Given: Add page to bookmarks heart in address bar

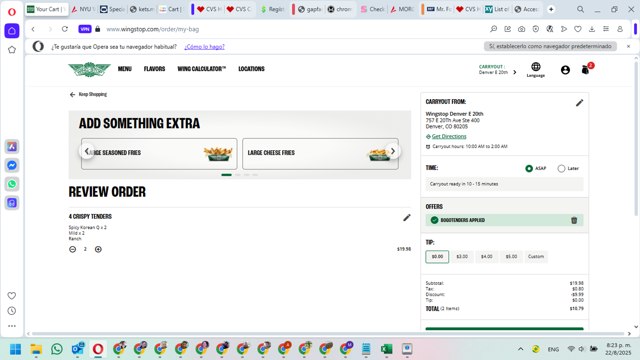Looking at the screenshot, I should point(578,29).
